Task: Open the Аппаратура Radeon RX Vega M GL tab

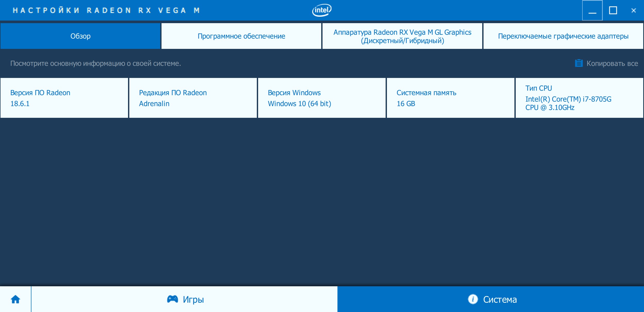Action: (402, 36)
